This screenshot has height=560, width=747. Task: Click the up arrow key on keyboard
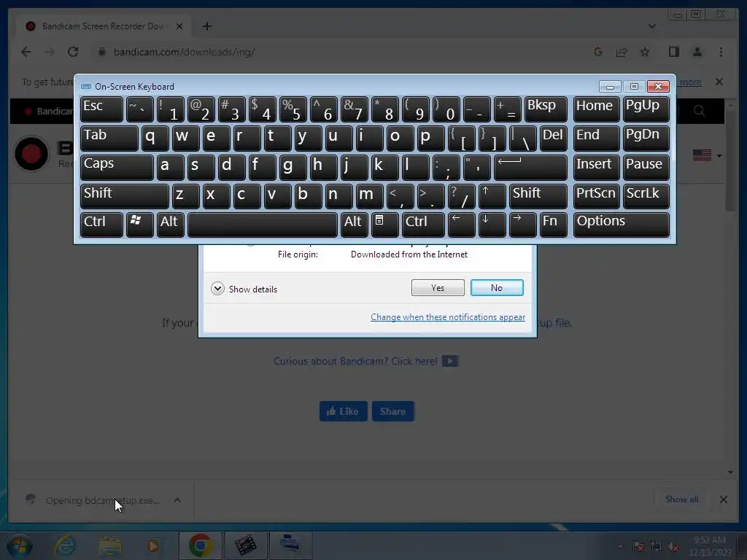coord(492,196)
